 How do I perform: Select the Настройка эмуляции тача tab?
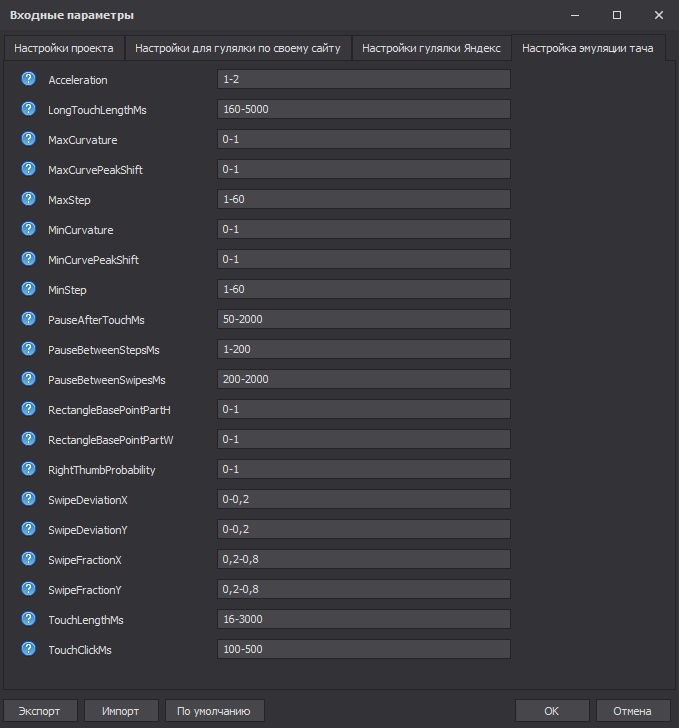[588, 48]
